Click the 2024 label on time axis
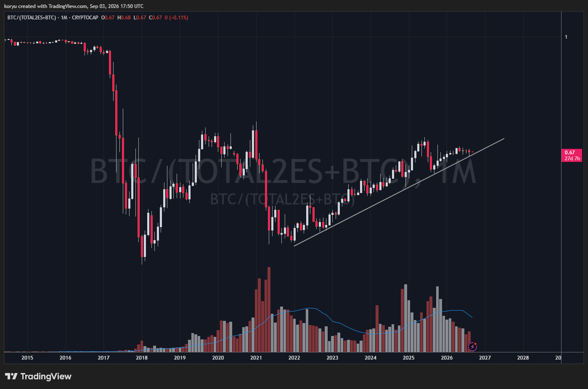Screen dimensions: 588x389 371,358
